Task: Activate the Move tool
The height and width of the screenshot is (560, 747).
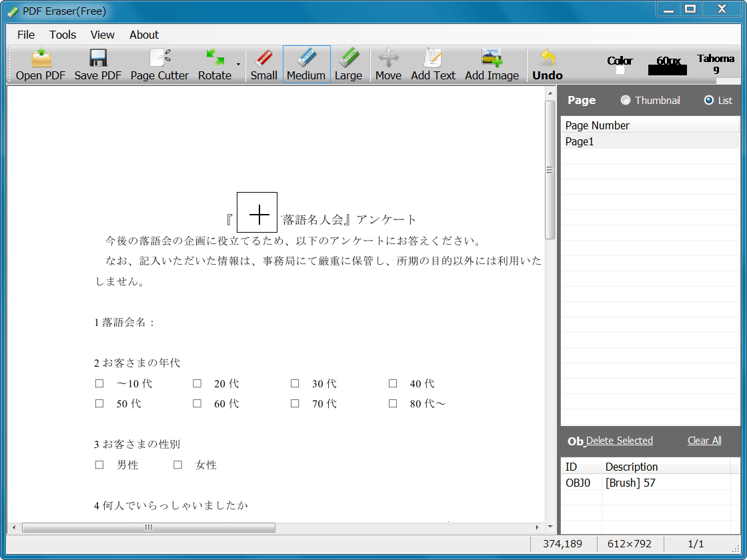Action: pos(388,65)
